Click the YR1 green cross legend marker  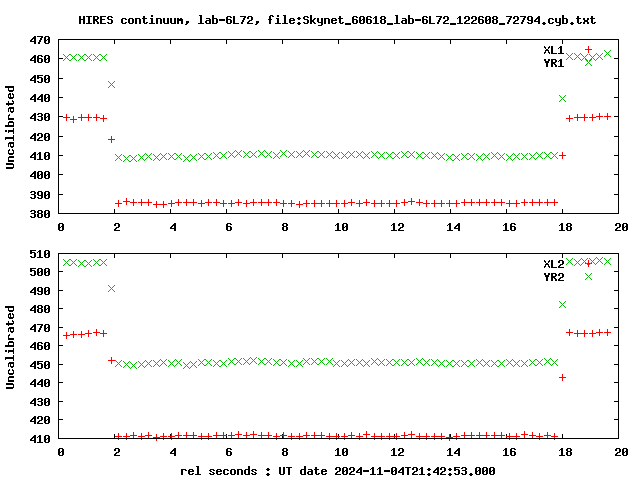(x=589, y=62)
